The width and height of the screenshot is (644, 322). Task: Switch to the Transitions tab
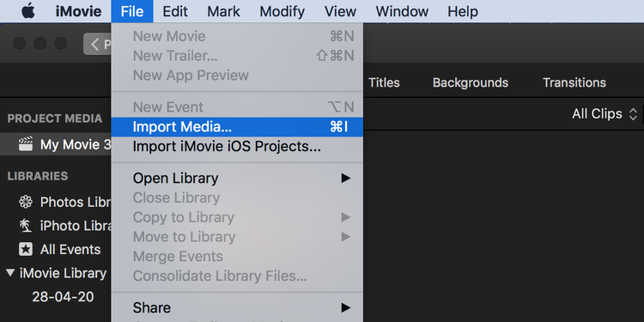click(574, 82)
